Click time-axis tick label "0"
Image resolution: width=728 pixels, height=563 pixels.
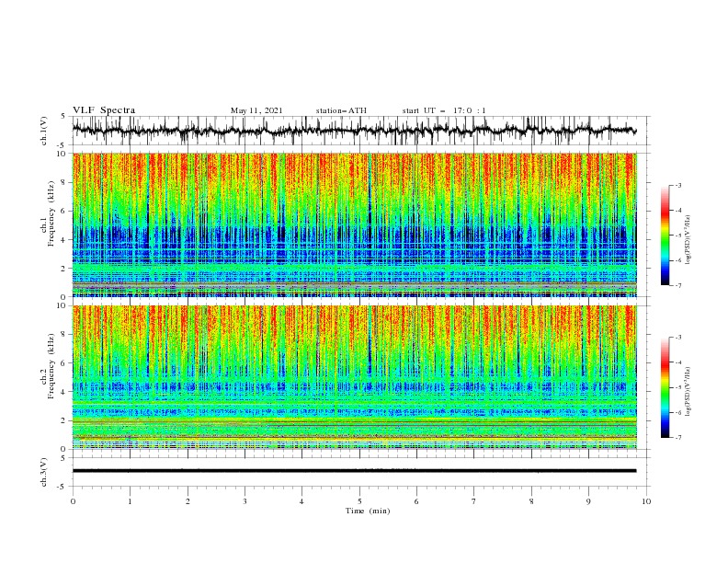[73, 501]
